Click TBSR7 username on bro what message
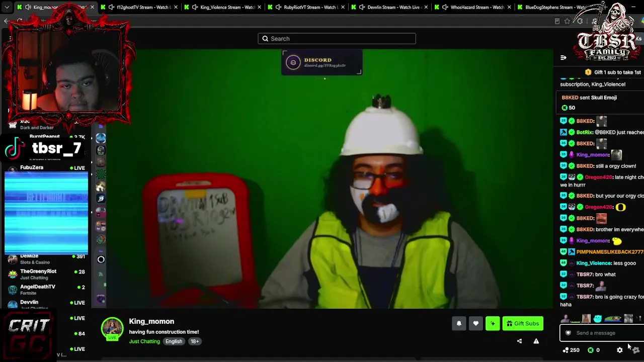The image size is (644, 362). [585, 275]
